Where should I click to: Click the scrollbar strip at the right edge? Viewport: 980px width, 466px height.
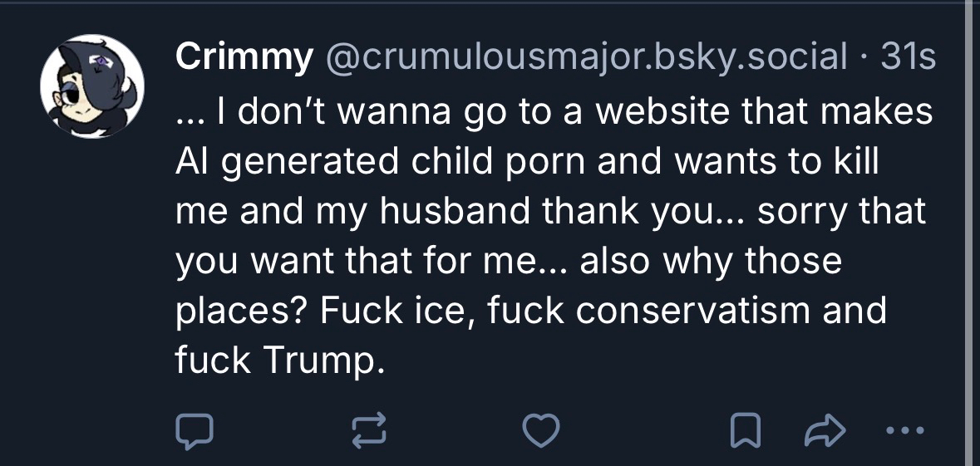pos(971,233)
